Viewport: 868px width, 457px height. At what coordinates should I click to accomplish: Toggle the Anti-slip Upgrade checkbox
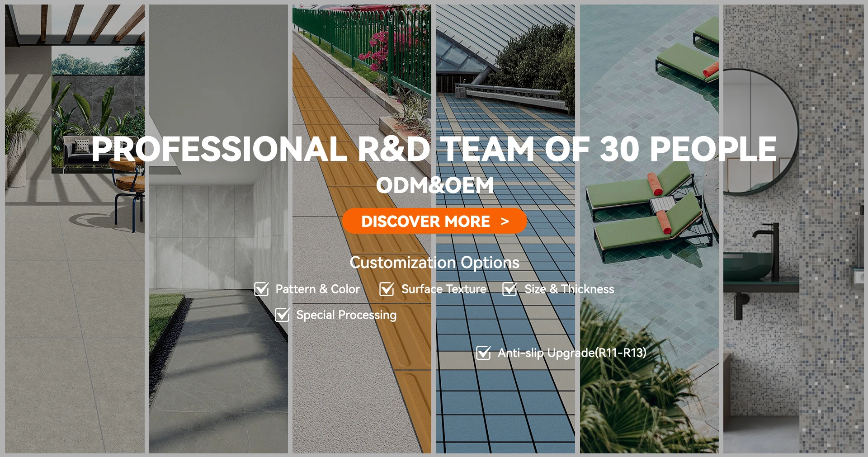click(x=483, y=353)
